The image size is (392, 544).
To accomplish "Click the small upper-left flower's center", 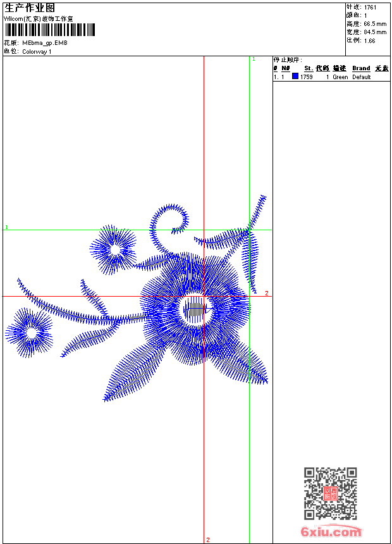I will click(115, 250).
